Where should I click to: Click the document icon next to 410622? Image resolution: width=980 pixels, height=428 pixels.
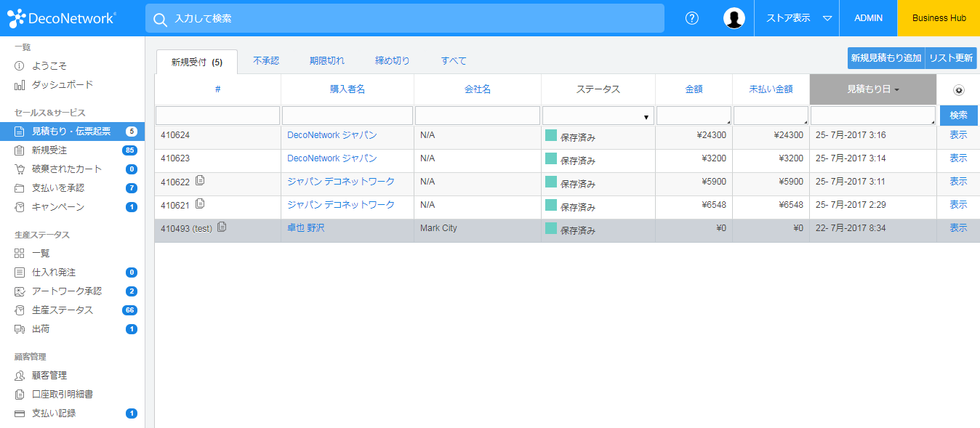(x=200, y=180)
